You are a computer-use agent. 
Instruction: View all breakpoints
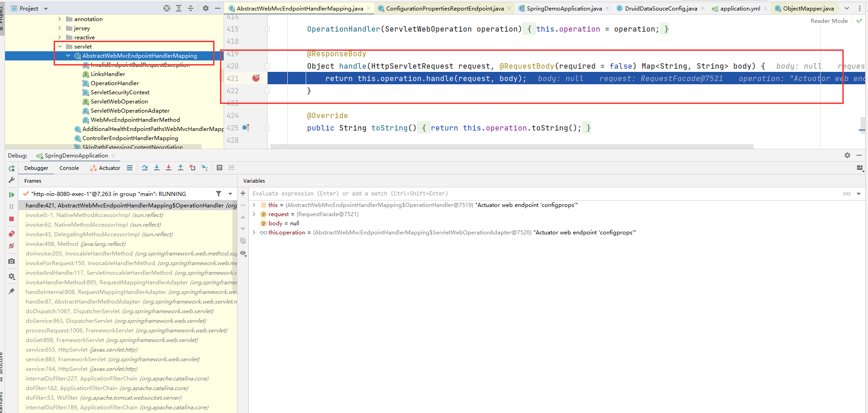pos(11,234)
